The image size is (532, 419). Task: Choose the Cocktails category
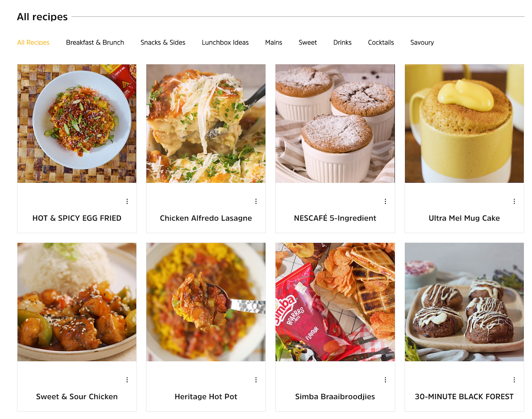(381, 43)
